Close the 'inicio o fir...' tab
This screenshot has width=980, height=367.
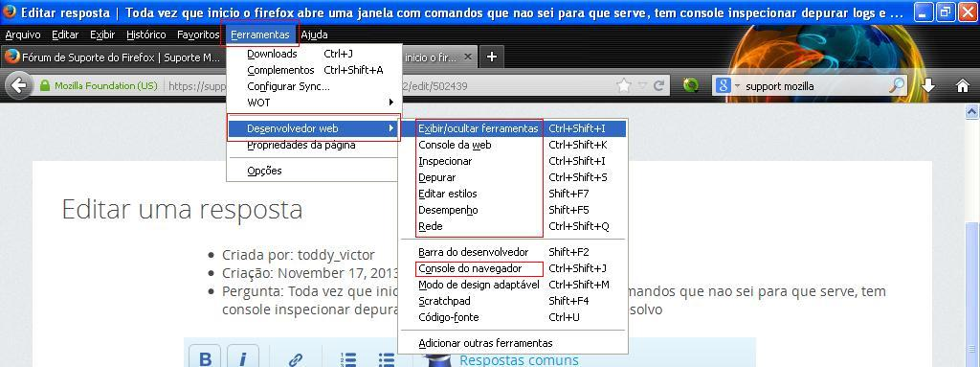tap(467, 57)
